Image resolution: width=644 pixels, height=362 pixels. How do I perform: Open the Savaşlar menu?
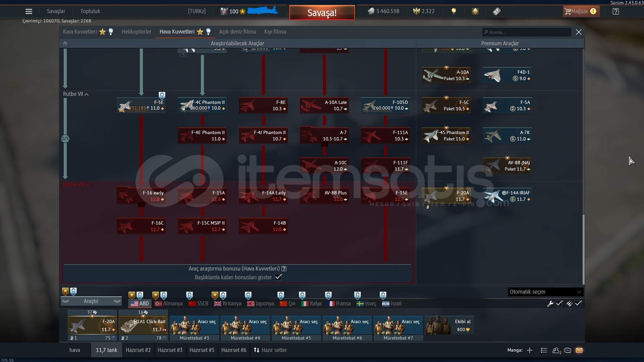click(x=56, y=11)
